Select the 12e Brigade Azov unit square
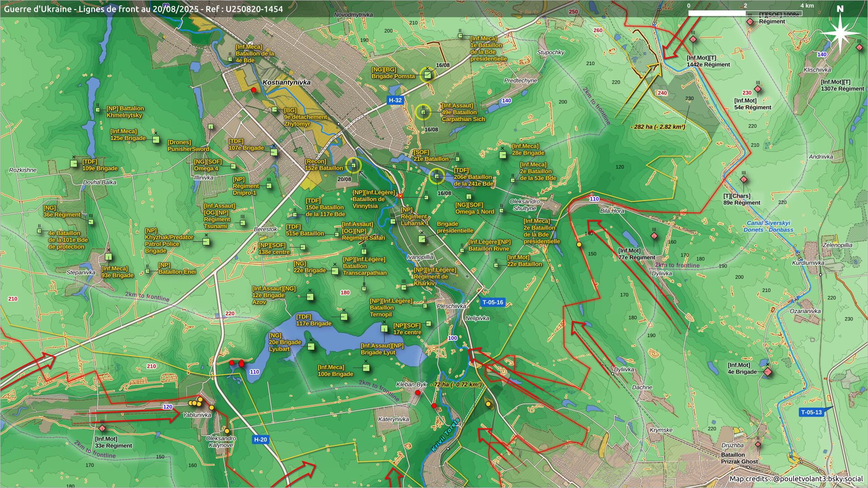Screen dimensions: 868x488 click(x=310, y=297)
